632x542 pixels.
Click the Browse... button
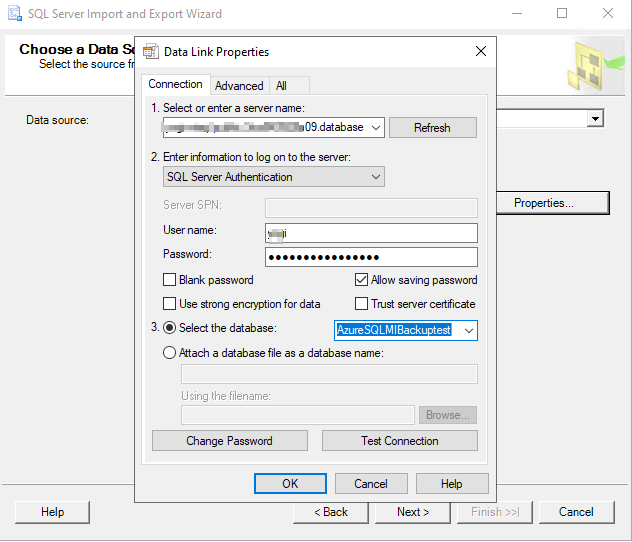pyautogui.click(x=448, y=415)
